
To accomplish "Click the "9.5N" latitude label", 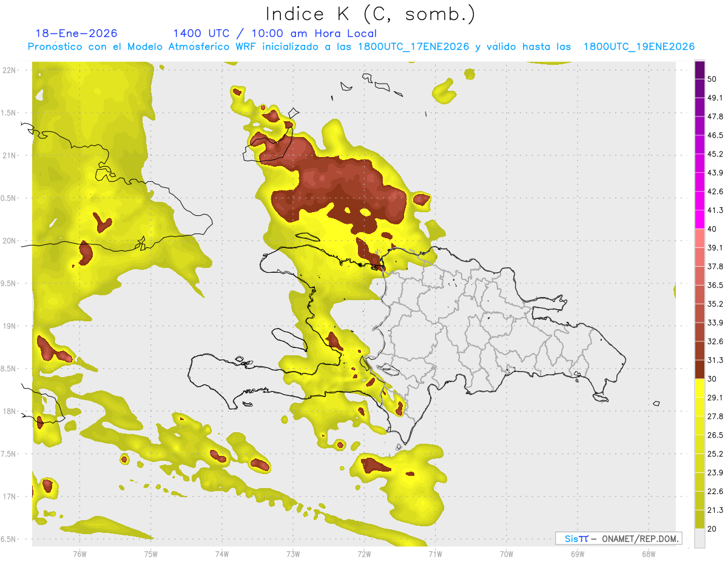I will (x=8, y=283).
